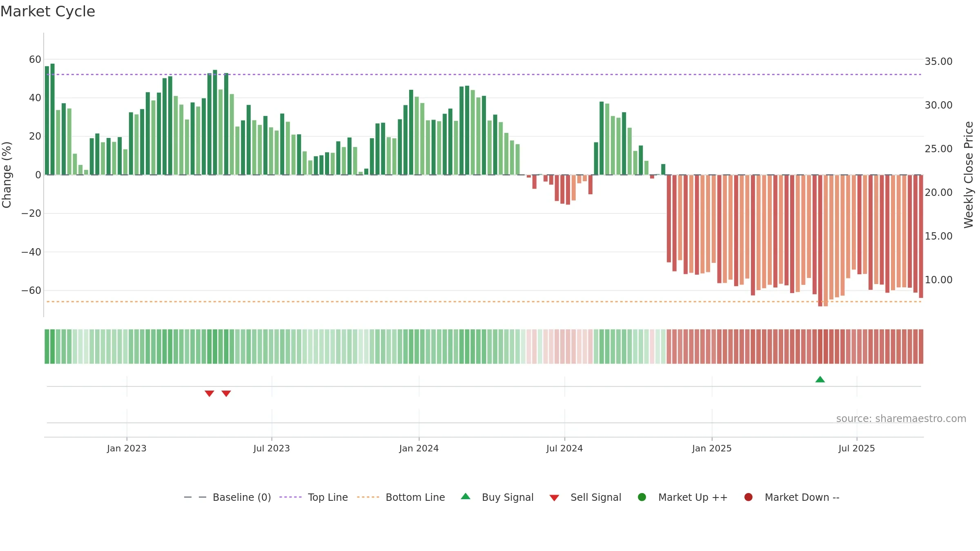Click the last red bar of the chart
The height and width of the screenshot is (551, 980).
point(921,236)
